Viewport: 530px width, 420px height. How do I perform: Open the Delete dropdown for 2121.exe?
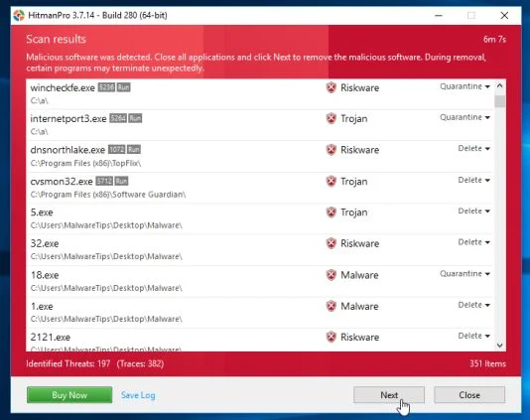pos(473,336)
